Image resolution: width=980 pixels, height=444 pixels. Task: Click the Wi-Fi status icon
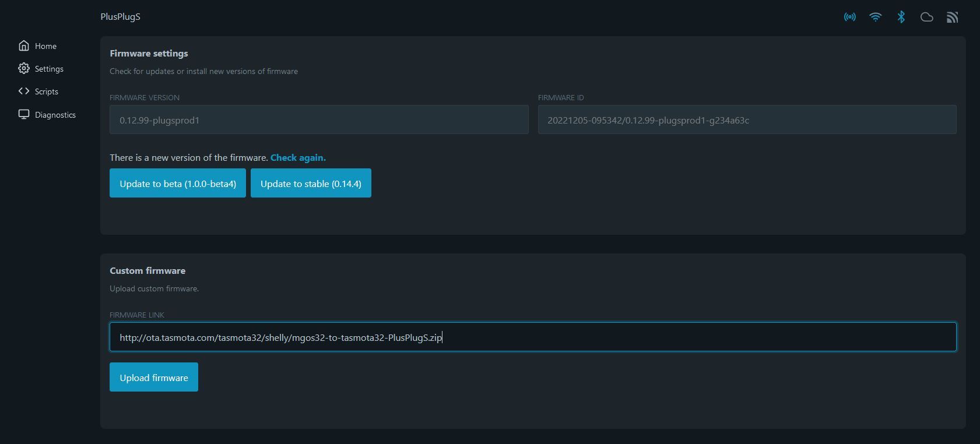(875, 17)
